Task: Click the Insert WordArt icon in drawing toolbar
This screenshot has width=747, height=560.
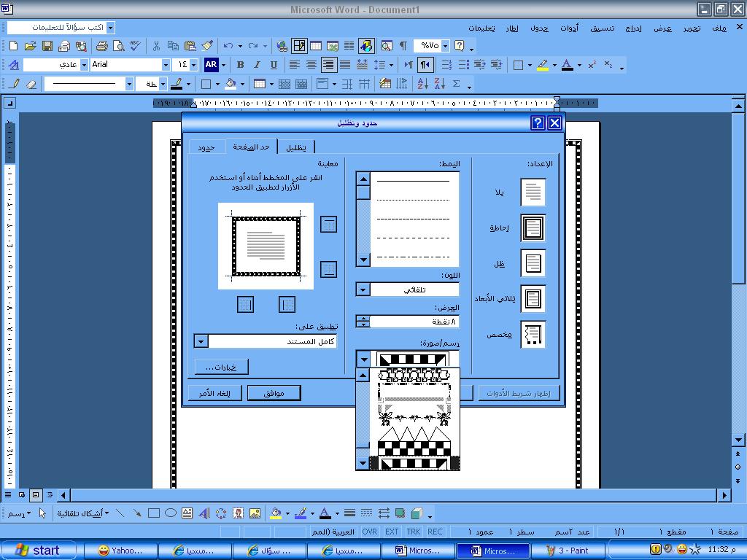Action: [x=204, y=513]
